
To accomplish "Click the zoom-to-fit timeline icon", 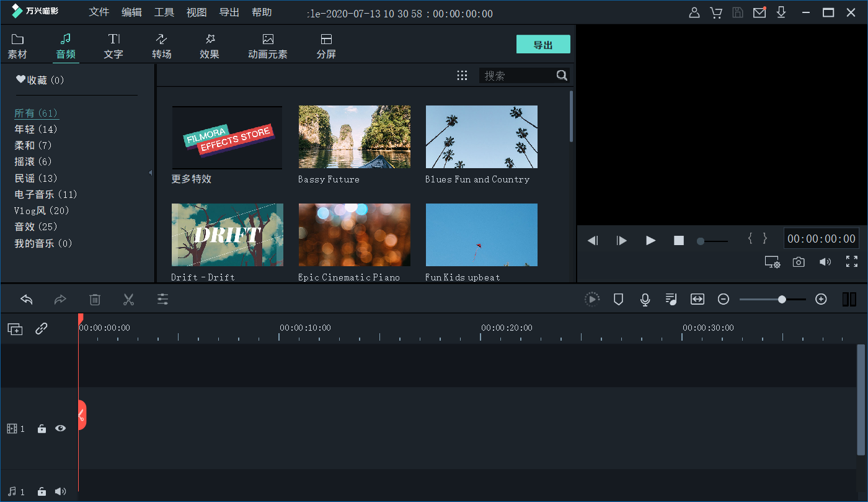I will [697, 300].
